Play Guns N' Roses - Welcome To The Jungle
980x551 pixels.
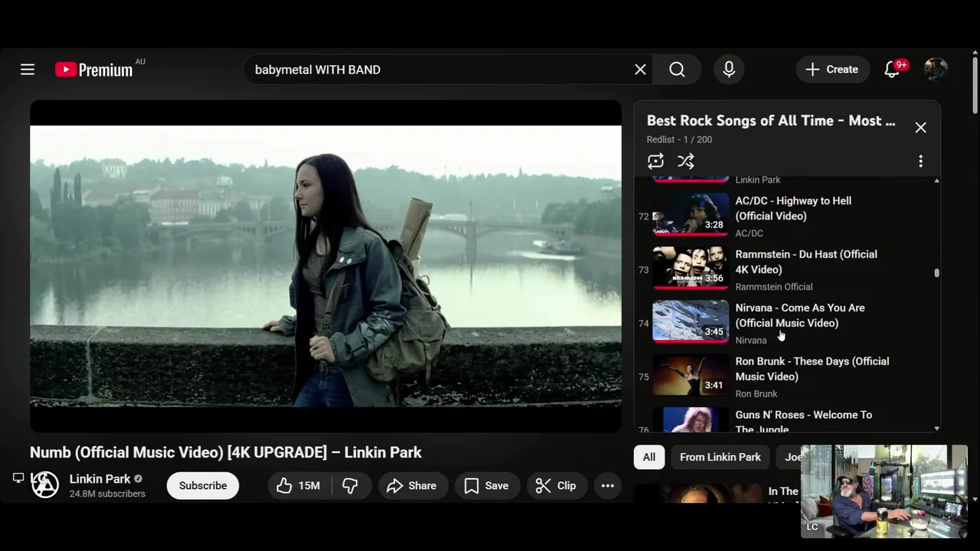(804, 421)
